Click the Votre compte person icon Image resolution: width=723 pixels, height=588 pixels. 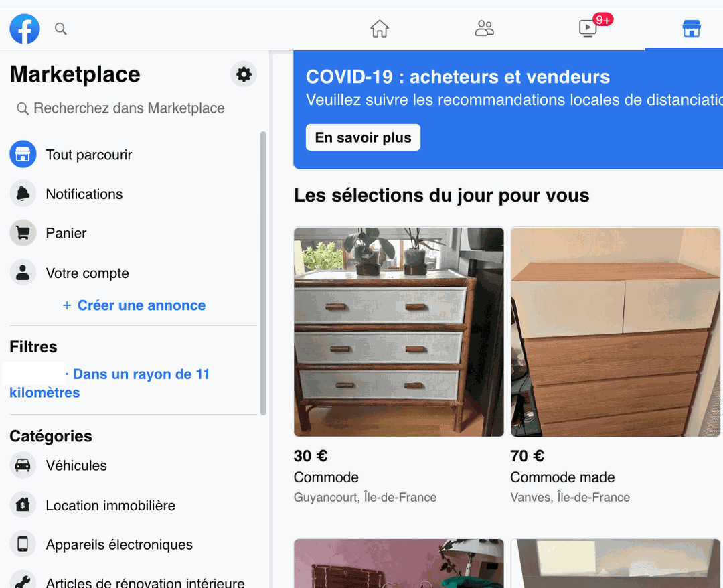coord(23,273)
